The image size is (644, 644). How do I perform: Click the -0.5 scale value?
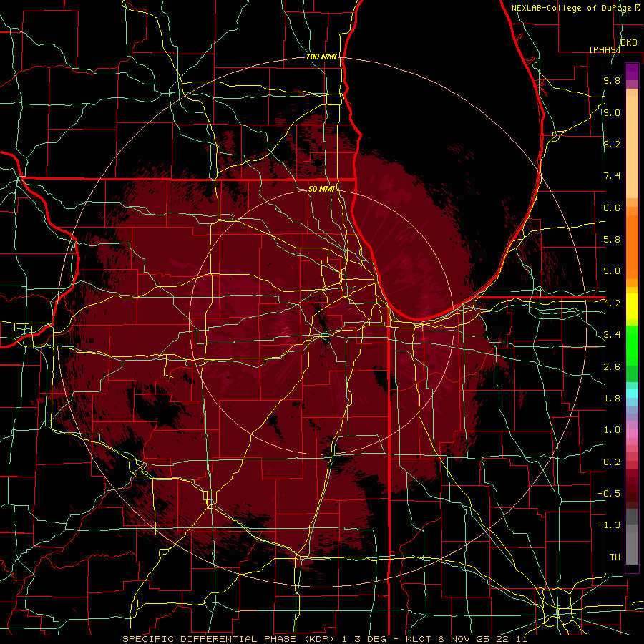pyautogui.click(x=609, y=494)
